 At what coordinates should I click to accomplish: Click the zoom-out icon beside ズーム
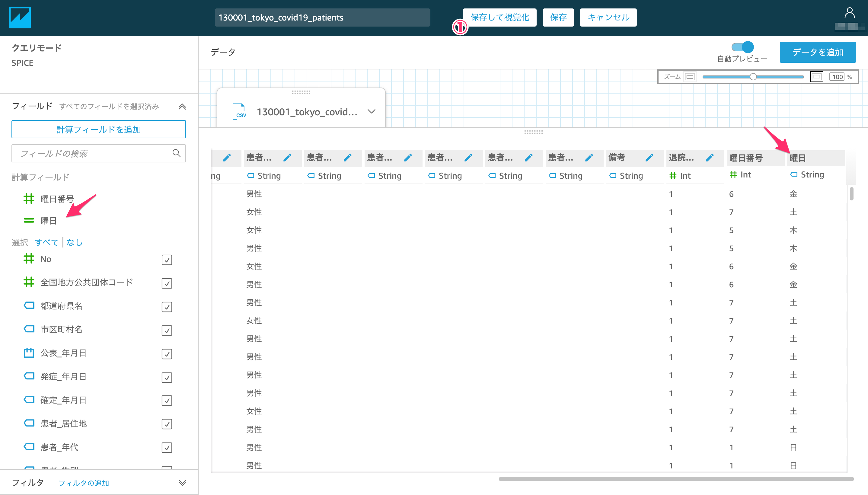(690, 77)
